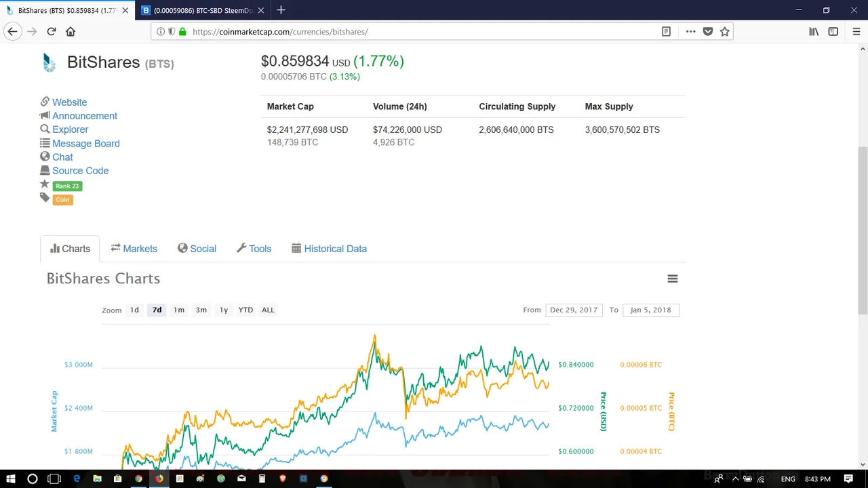Bookmark this page with the star icon
Image resolution: width=868 pixels, height=488 pixels.
tap(724, 31)
